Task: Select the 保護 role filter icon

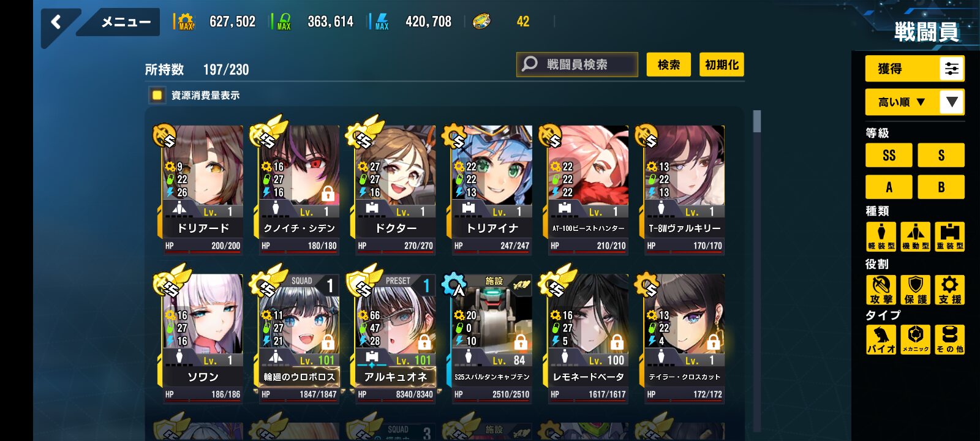Action: [x=915, y=290]
